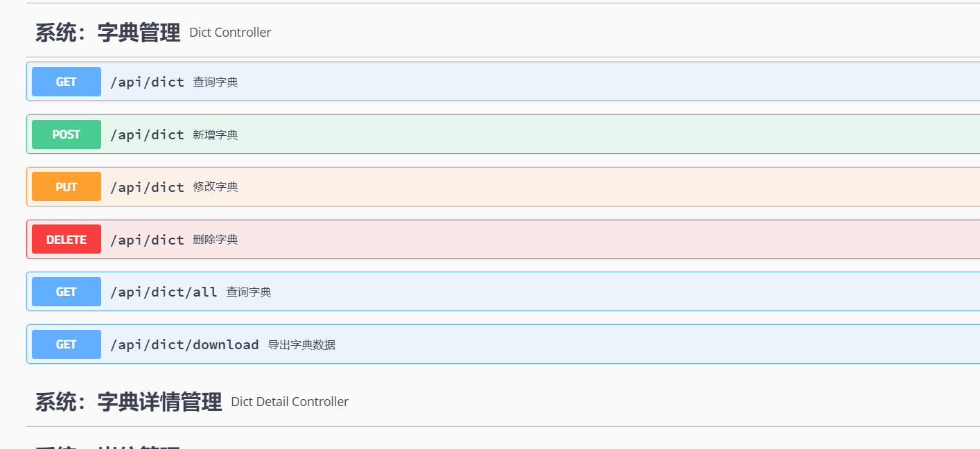Open the /api/dict/all path link
The width and height of the screenshot is (980, 449).
click(x=164, y=292)
